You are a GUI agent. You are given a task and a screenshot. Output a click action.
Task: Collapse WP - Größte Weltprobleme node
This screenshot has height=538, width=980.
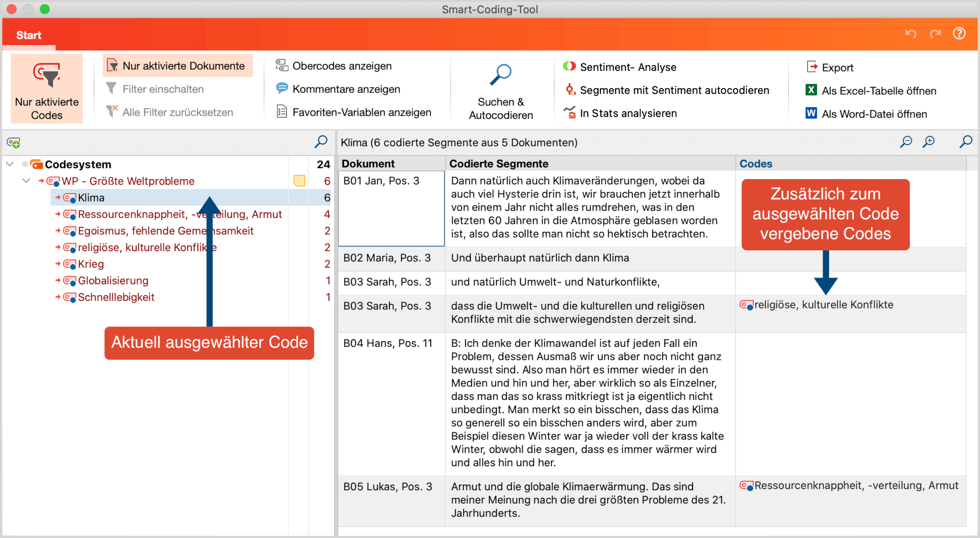tap(26, 181)
